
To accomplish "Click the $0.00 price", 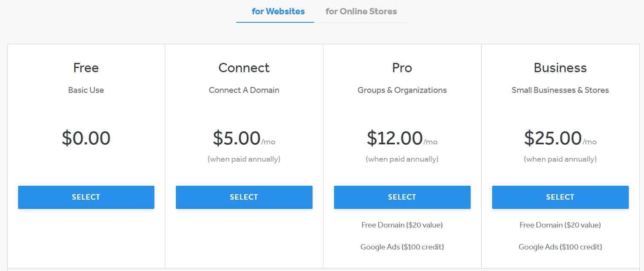I will pos(86,138).
